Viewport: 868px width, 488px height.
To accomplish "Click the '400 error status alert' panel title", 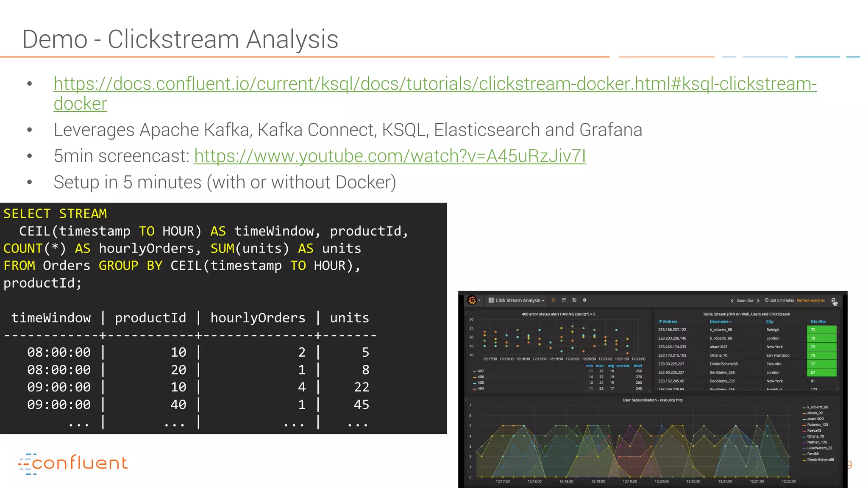I will coord(559,314).
